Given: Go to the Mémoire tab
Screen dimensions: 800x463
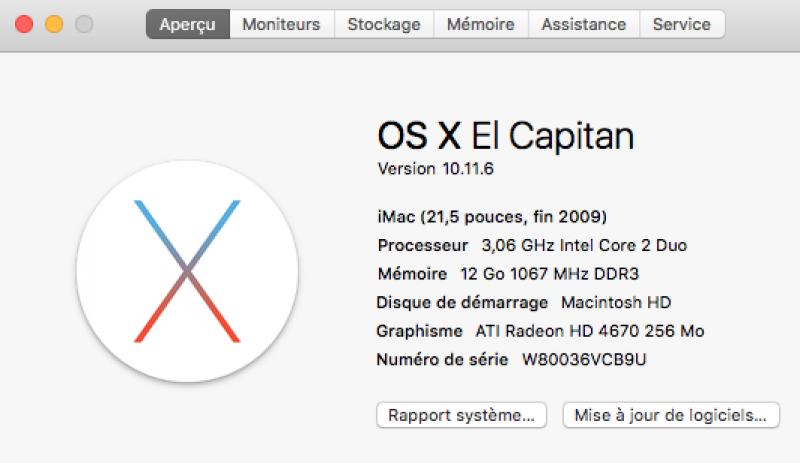Looking at the screenshot, I should [480, 24].
